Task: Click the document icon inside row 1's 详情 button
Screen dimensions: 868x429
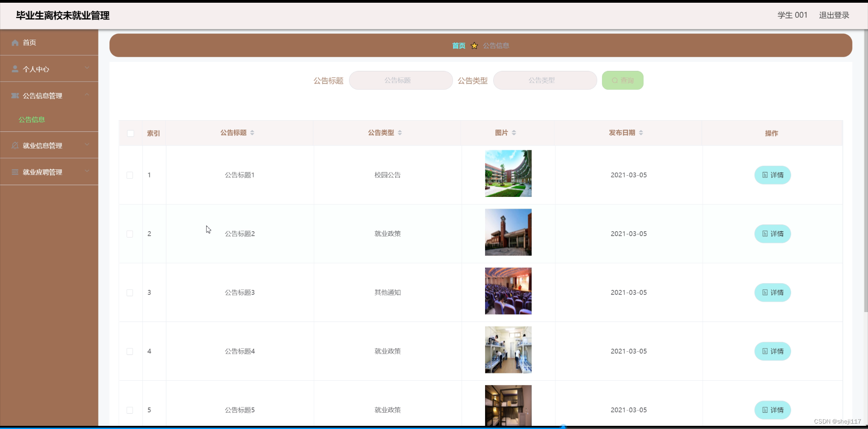Action: [x=765, y=175]
